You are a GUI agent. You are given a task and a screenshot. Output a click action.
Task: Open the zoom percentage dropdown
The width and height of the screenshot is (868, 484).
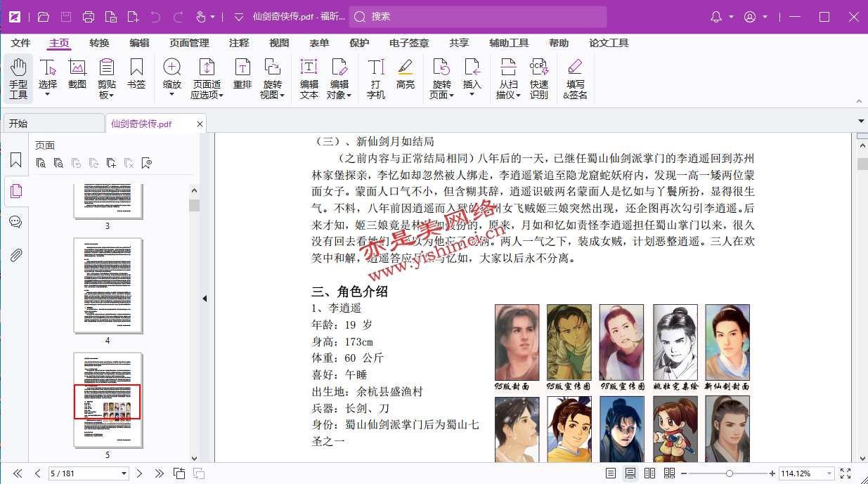pos(829,473)
